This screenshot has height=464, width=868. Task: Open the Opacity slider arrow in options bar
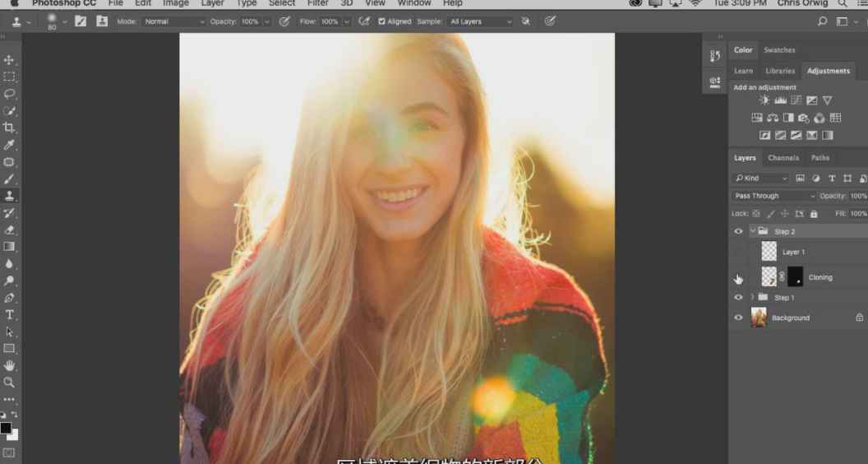pos(267,21)
